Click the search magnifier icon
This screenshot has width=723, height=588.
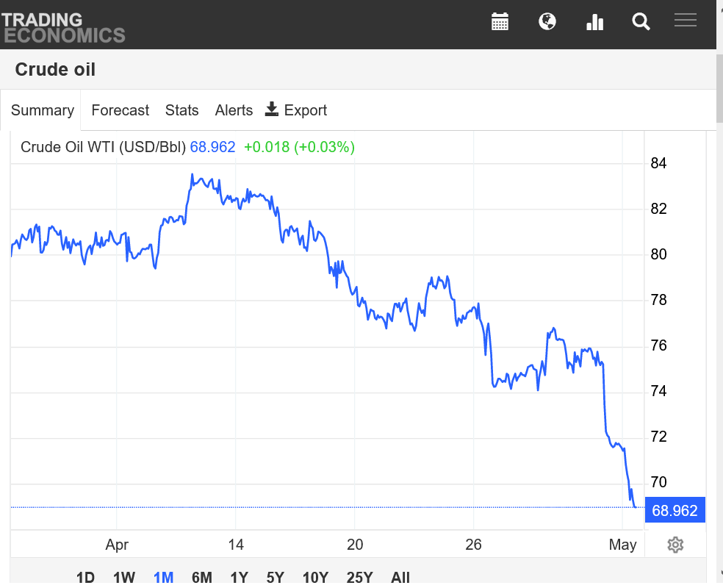coord(641,21)
